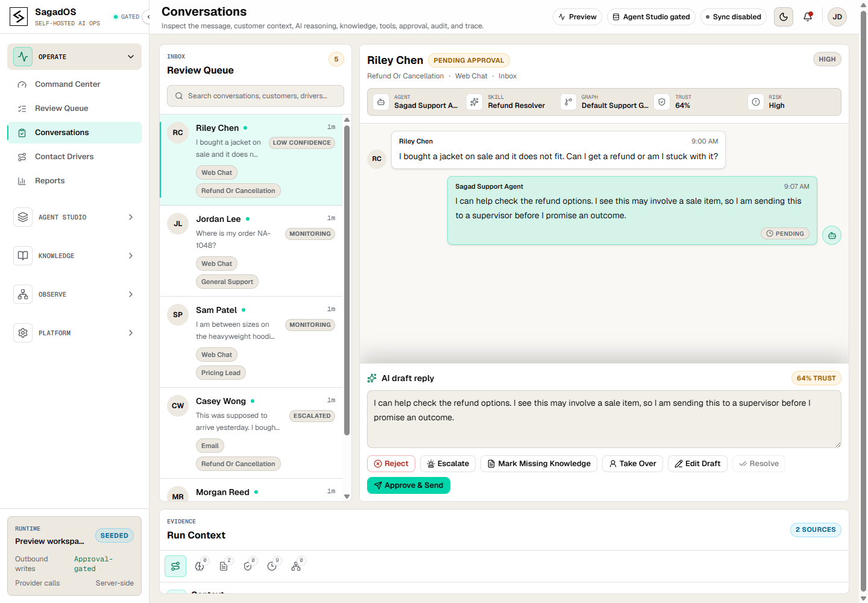868x603 pixels.
Task: Reject the AI draft reply
Action: click(x=391, y=464)
